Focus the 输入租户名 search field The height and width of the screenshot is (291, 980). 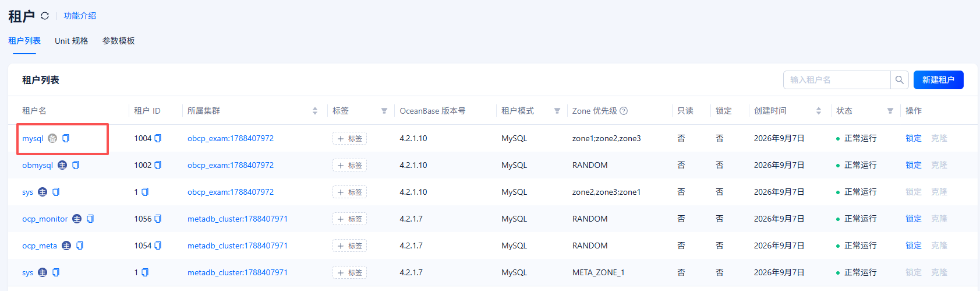tap(837, 80)
